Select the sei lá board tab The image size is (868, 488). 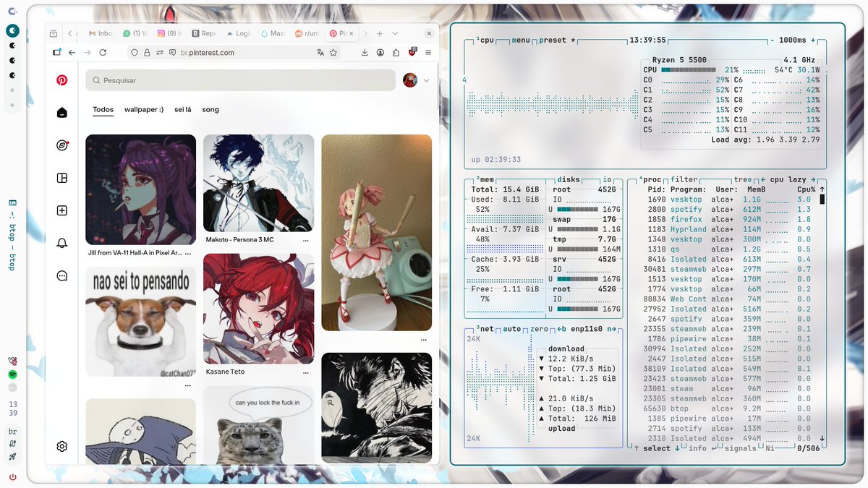pos(183,110)
